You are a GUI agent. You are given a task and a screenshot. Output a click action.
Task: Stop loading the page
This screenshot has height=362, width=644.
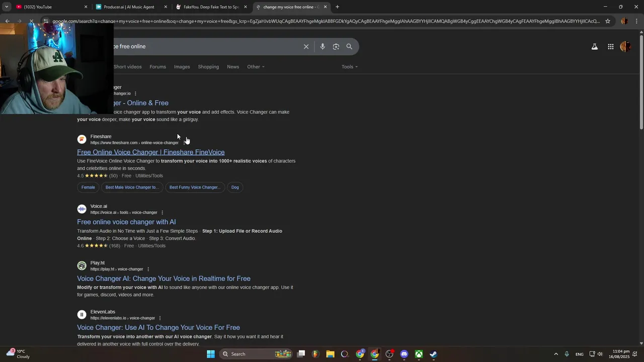click(x=31, y=21)
